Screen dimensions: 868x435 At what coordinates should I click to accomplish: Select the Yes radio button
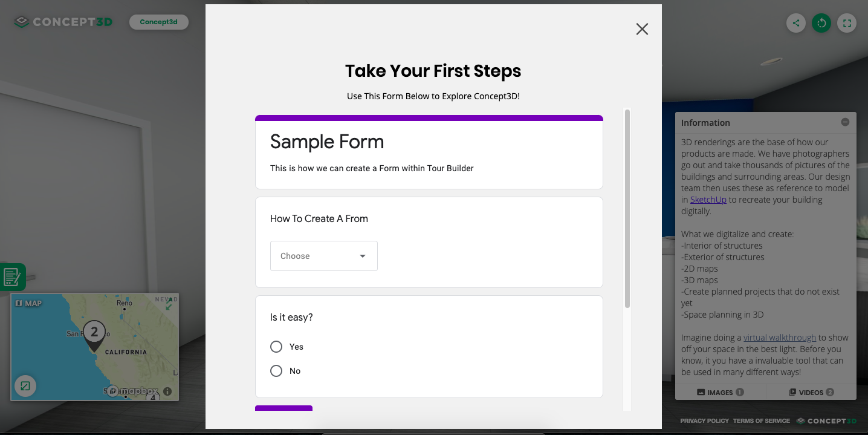(276, 347)
